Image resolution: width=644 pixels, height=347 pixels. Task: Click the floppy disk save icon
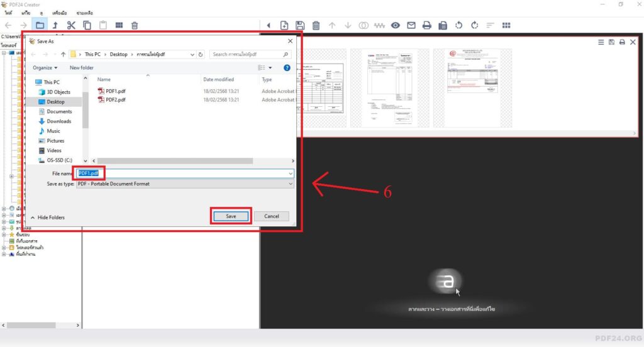(x=300, y=25)
